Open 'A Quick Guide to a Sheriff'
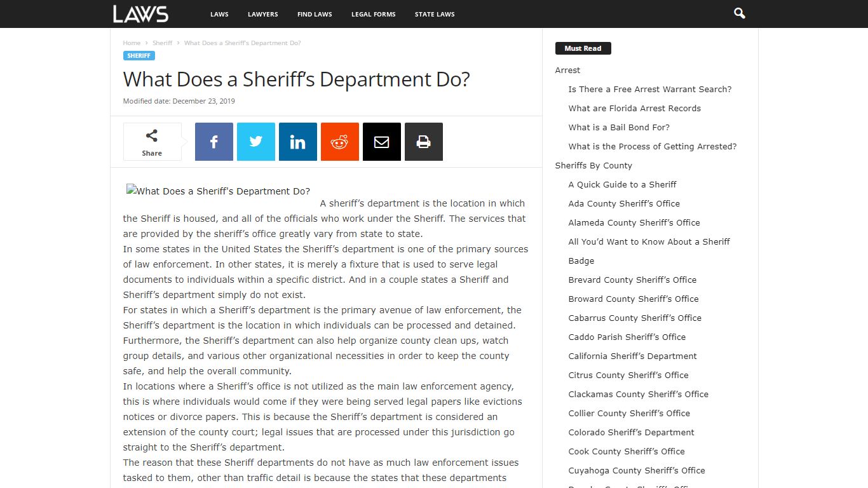This screenshot has height=488, width=868. (x=622, y=185)
